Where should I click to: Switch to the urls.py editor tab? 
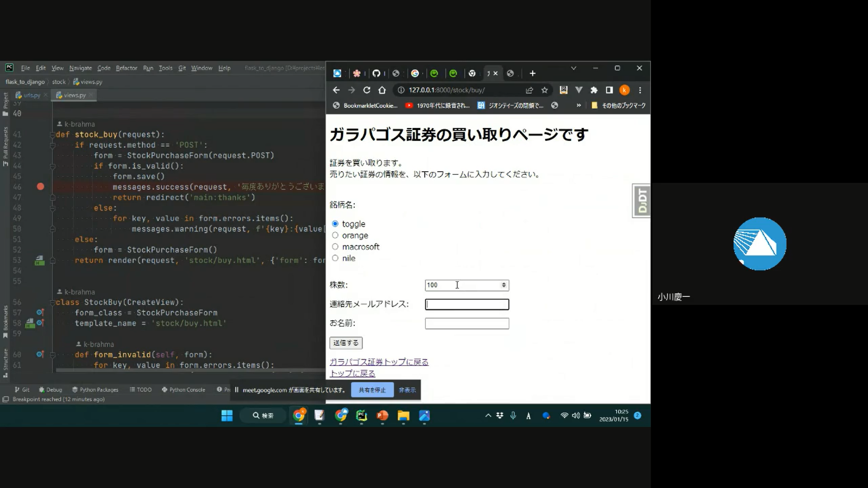pos(31,95)
